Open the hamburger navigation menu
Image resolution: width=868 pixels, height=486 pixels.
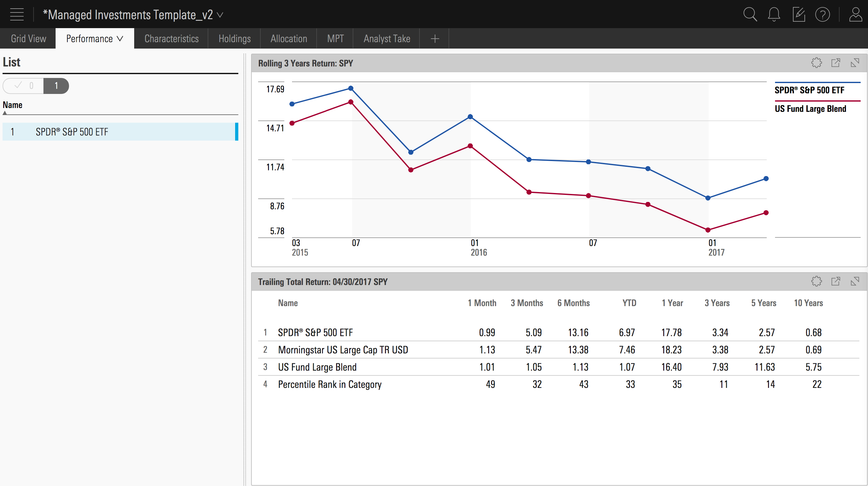[17, 14]
